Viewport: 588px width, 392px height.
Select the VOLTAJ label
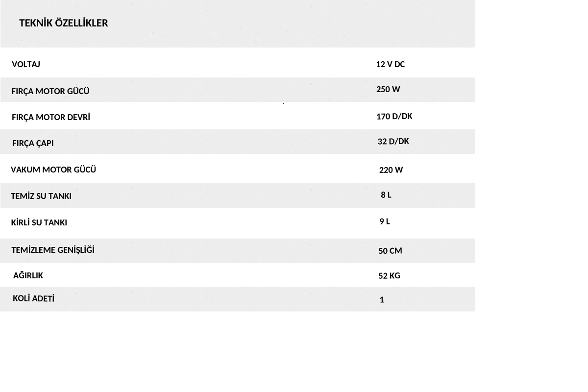26,64
